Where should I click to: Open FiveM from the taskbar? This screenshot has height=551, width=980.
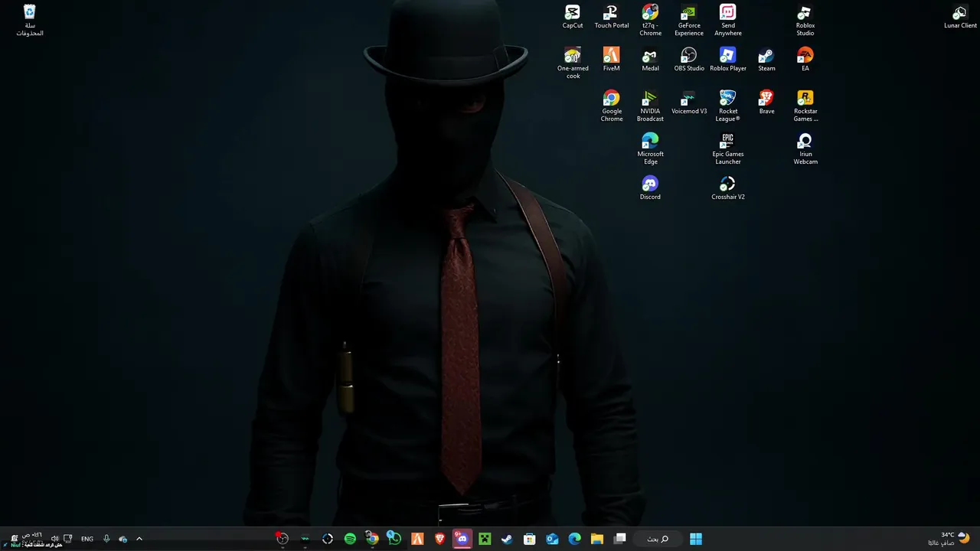pos(417,539)
